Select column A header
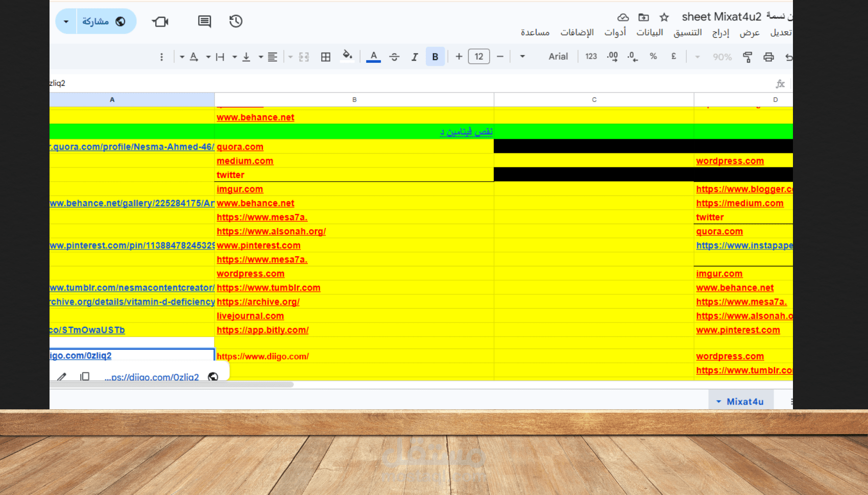This screenshot has height=495, width=868. pos(132,100)
